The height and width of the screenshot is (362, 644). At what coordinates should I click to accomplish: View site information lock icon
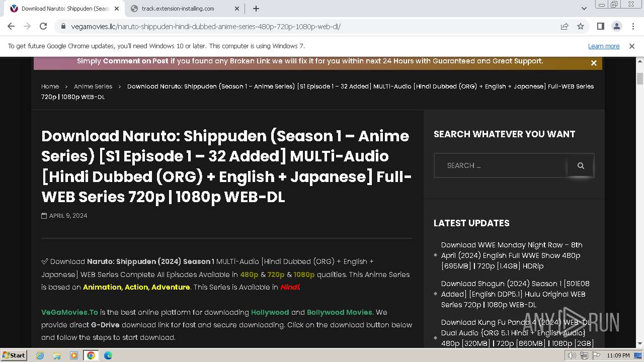coord(63,26)
